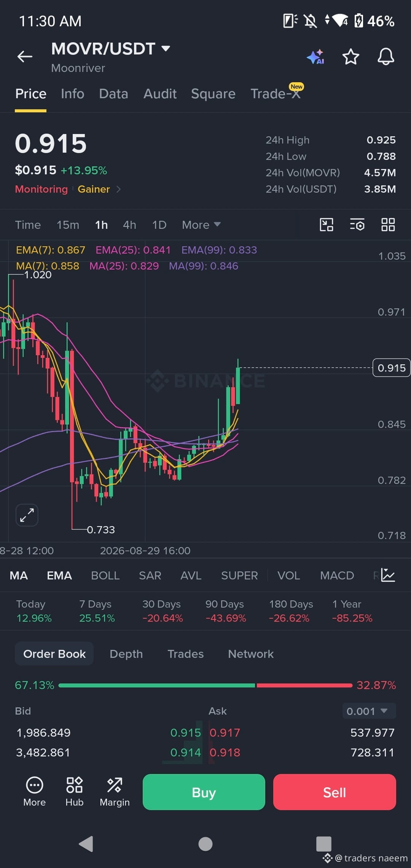The image size is (411, 868).
Task: Tap the Android recent apps button
Action: click(x=324, y=844)
